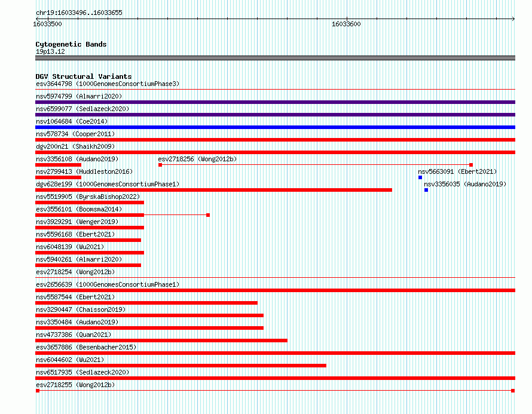Select label nsv3356035 (Audano2019)
Screen dimensions: 532x414
point(465,184)
